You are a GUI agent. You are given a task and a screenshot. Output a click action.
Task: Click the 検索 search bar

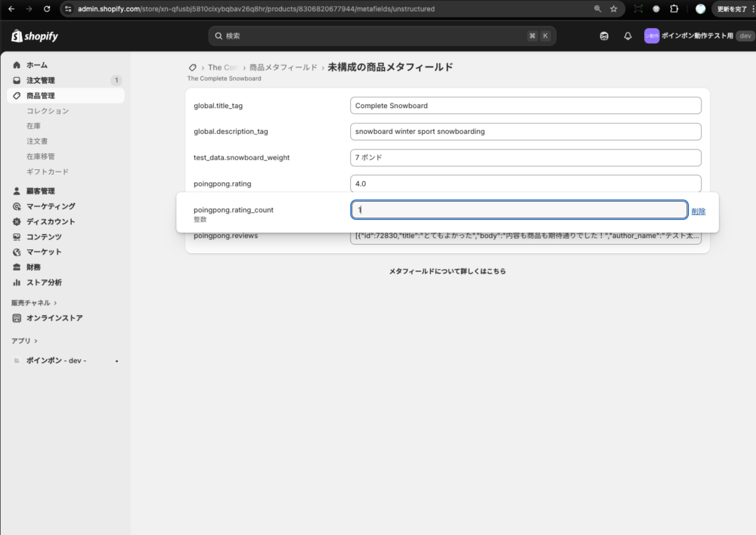382,36
